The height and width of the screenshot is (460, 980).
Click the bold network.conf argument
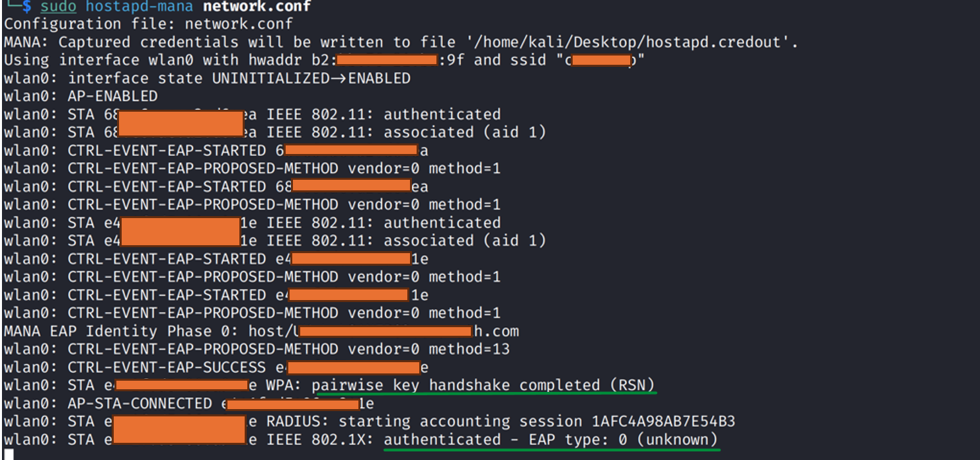[x=257, y=7]
